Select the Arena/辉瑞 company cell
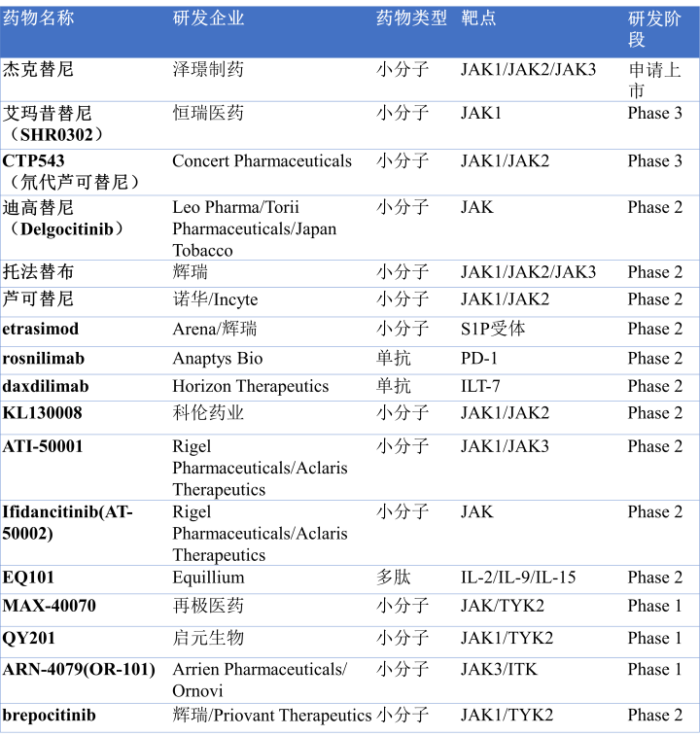 tap(215, 329)
